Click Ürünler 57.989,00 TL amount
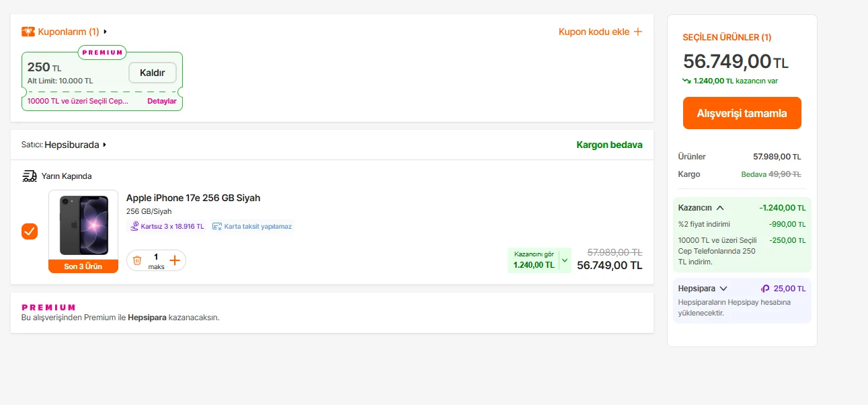 click(777, 157)
